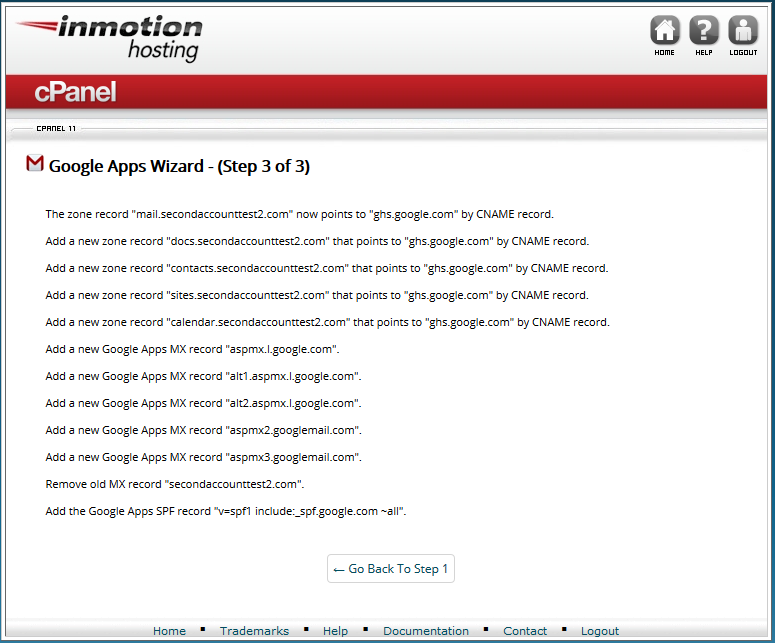The width and height of the screenshot is (775, 643).
Task: Click the line about mail.secondaccounttest2.com CNAME
Action: pos(300,214)
